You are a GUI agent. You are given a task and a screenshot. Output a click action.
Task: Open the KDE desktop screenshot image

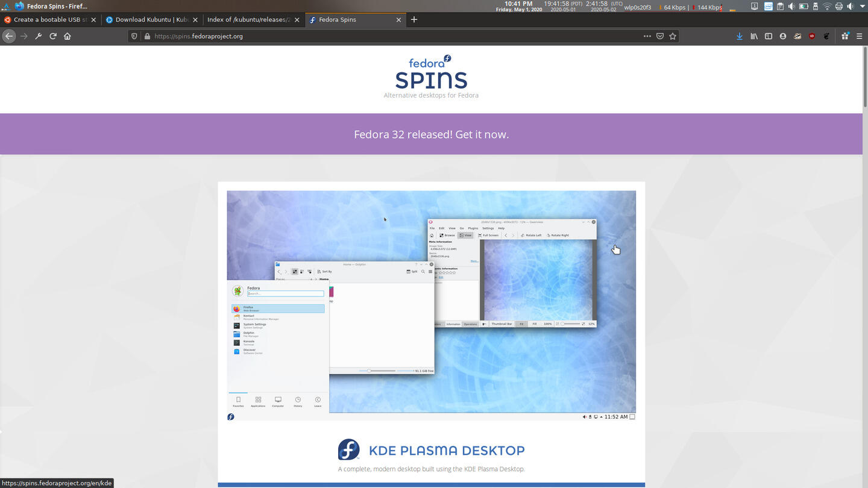coord(431,305)
